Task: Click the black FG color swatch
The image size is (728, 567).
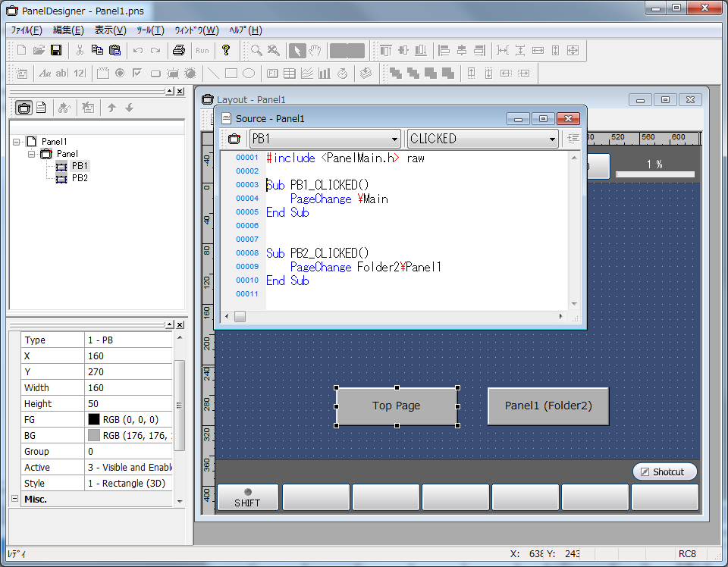Action: (x=94, y=419)
